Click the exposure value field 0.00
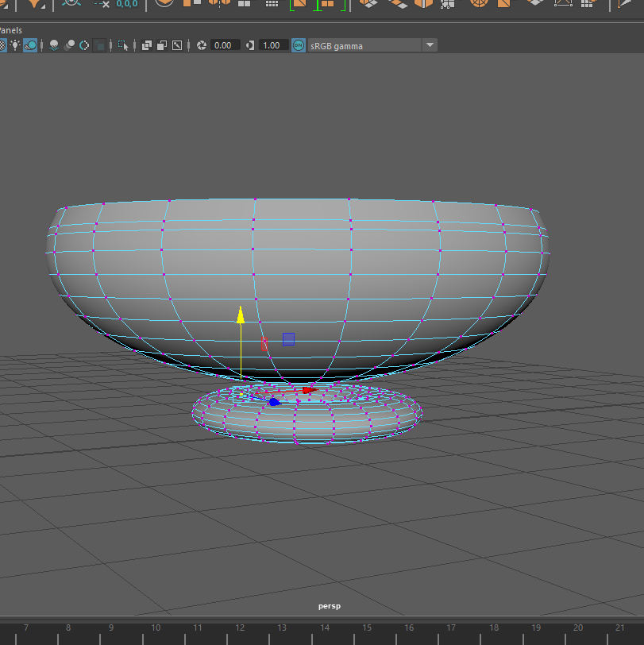Image resolution: width=644 pixels, height=645 pixels. coord(223,45)
